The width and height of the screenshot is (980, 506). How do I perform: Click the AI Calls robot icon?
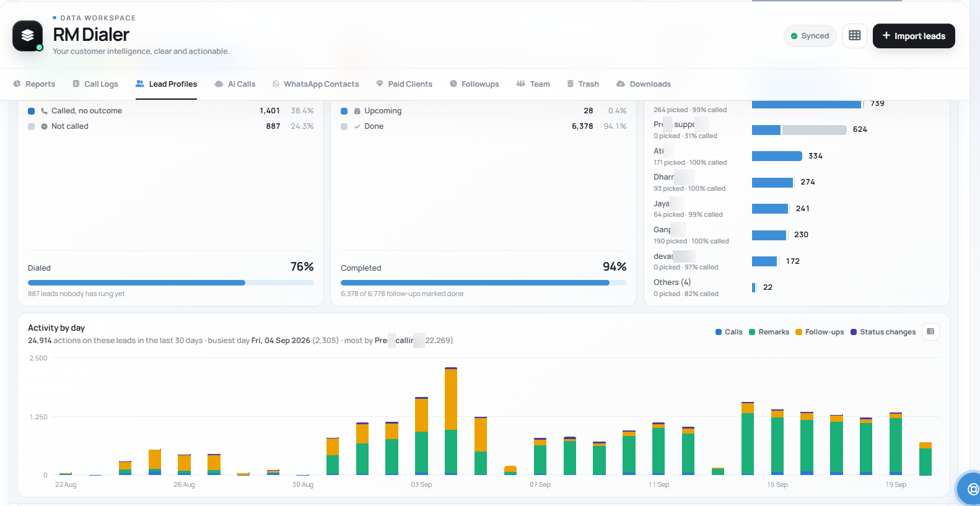point(219,84)
